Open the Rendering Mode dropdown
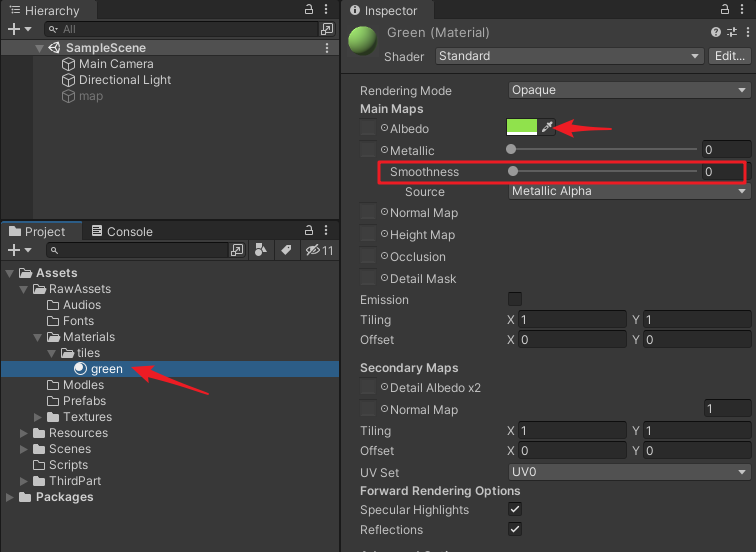756x552 pixels. point(629,90)
